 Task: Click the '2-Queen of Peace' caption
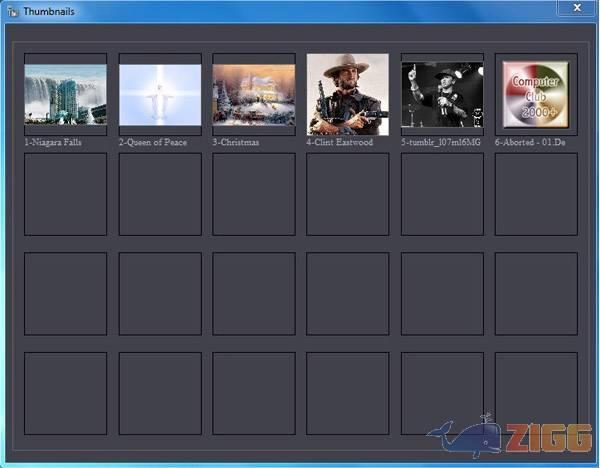[x=152, y=143]
